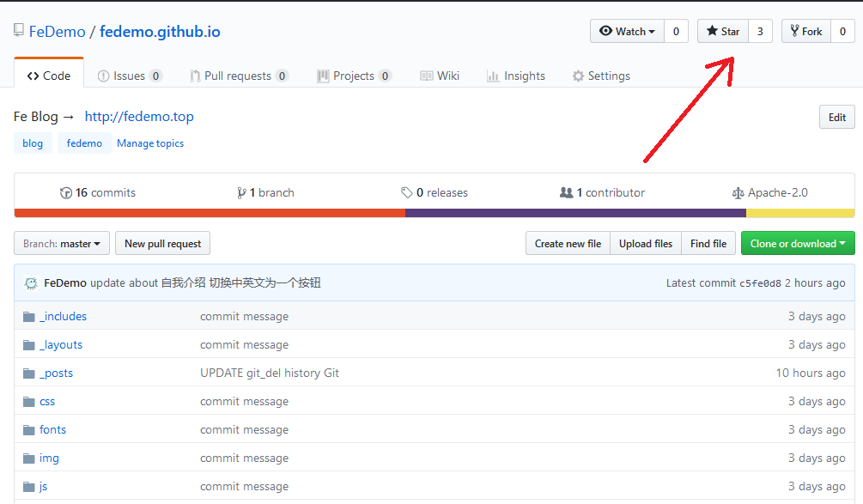Switch to the Issues tab
Image resolution: width=863 pixels, height=504 pixels.
click(130, 76)
